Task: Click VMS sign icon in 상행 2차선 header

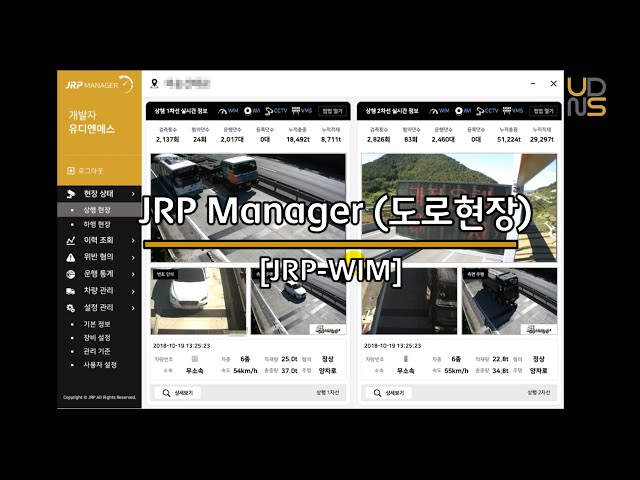Action: 507,111
